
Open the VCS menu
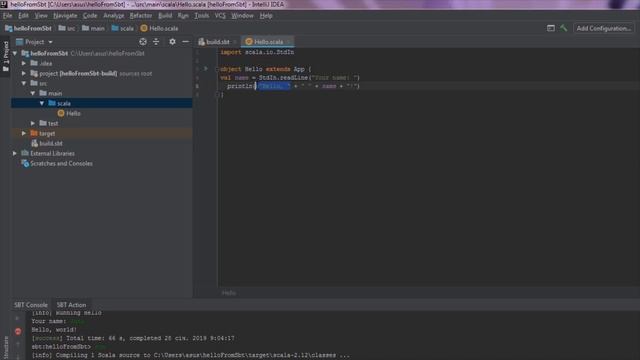coord(220,16)
